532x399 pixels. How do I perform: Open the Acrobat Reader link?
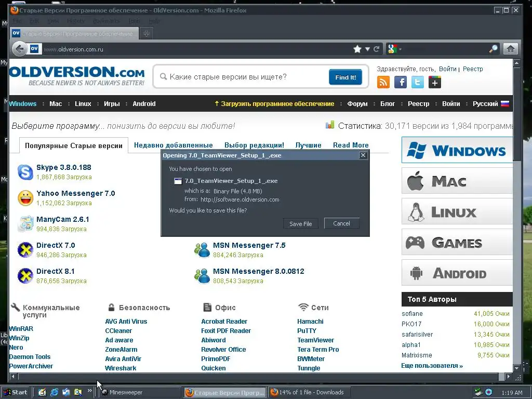(224, 321)
